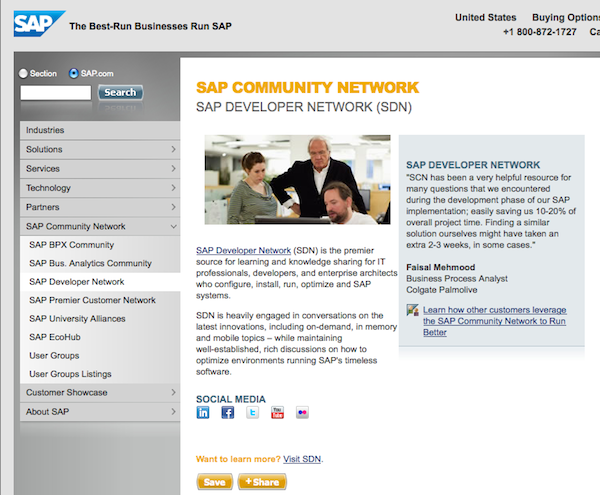Click the SAP COMMUNITY NETWORK heading

pos(308,88)
